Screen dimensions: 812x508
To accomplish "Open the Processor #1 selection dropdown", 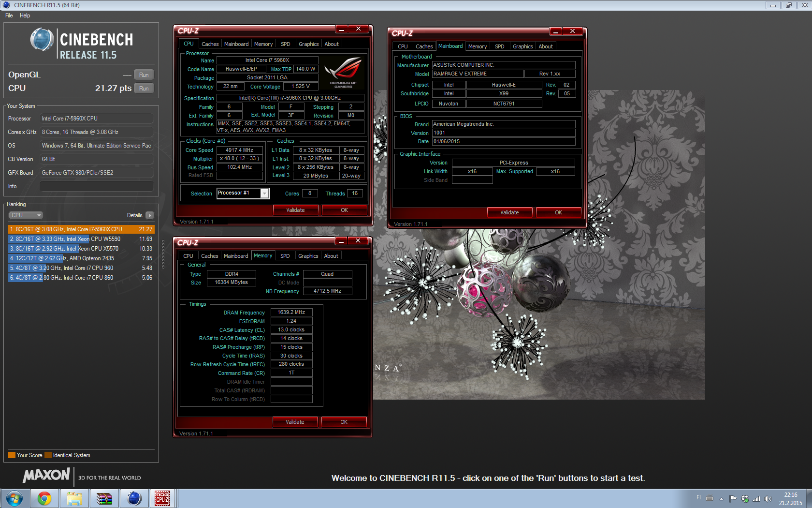I will point(264,194).
